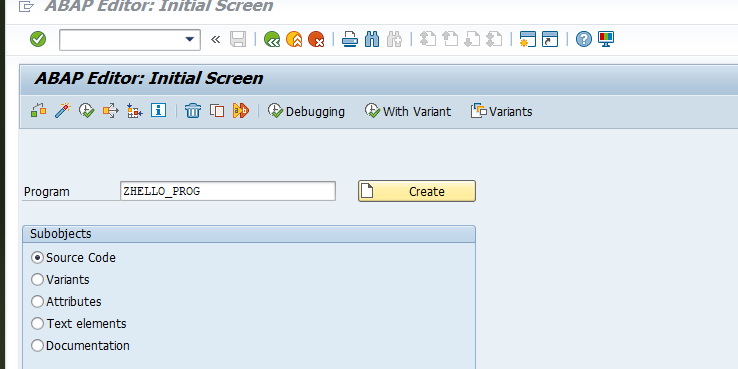Click the With Variant execute button
This screenshot has height=369, width=738.
coord(408,112)
